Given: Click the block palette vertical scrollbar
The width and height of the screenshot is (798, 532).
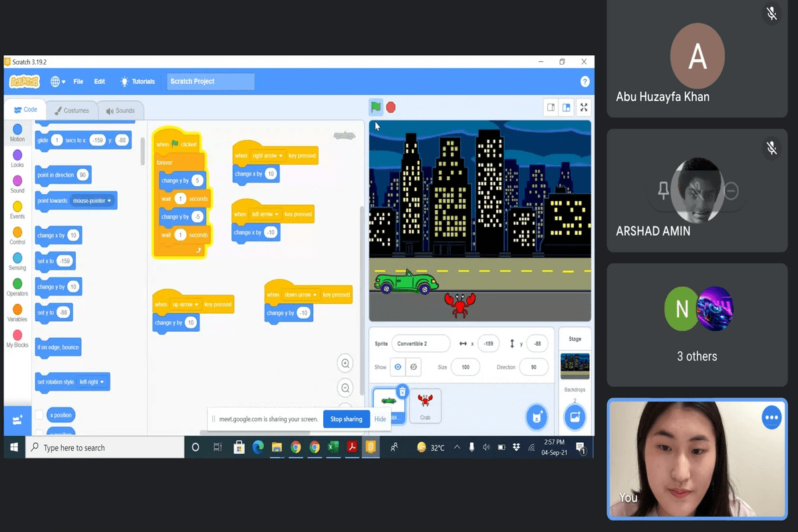Looking at the screenshot, I should (142, 152).
